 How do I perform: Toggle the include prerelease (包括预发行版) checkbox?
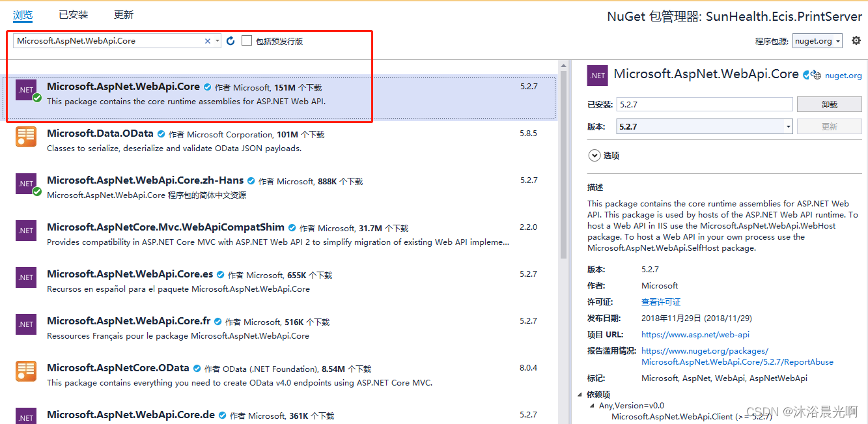click(247, 40)
